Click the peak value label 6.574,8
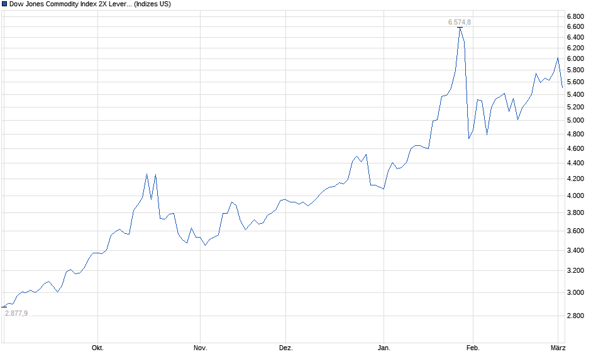The width and height of the screenshot is (591, 364). pos(459,22)
